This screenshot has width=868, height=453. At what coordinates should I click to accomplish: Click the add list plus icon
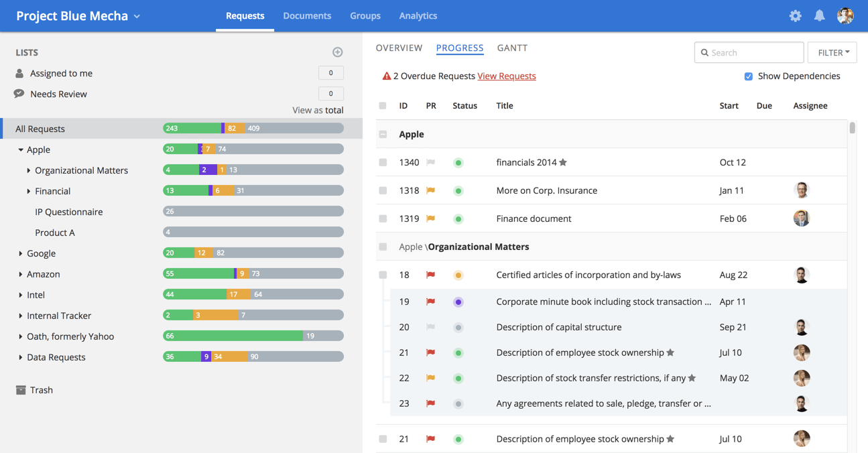337,52
